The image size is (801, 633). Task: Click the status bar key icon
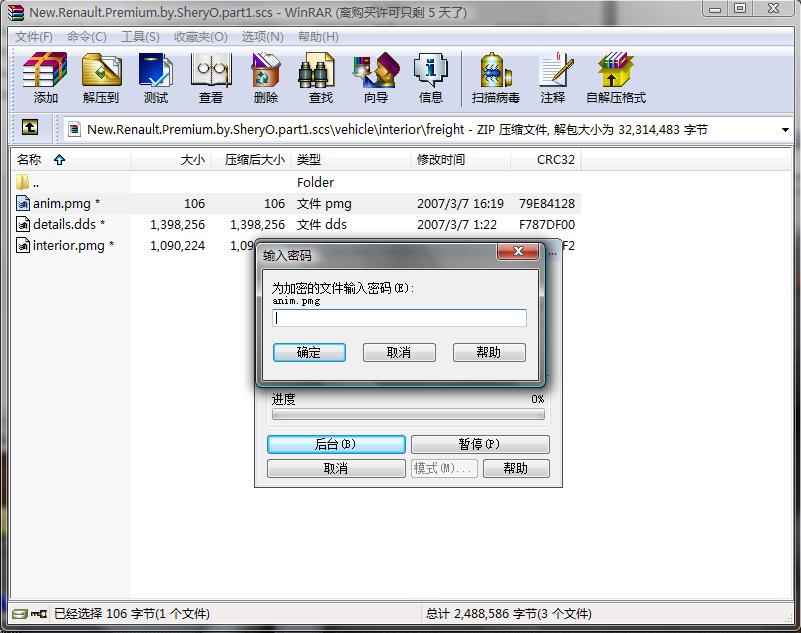coord(39,614)
